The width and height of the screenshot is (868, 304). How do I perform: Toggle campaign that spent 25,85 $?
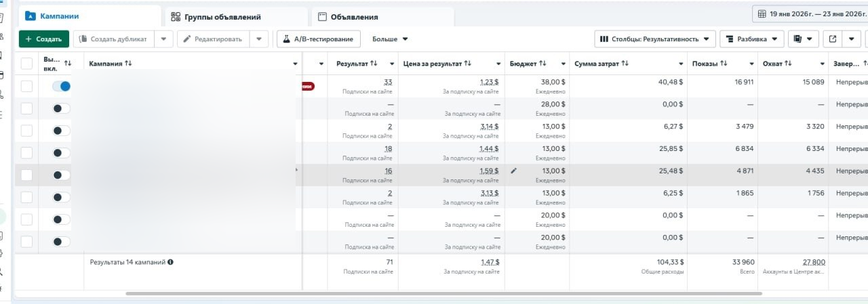62,153
